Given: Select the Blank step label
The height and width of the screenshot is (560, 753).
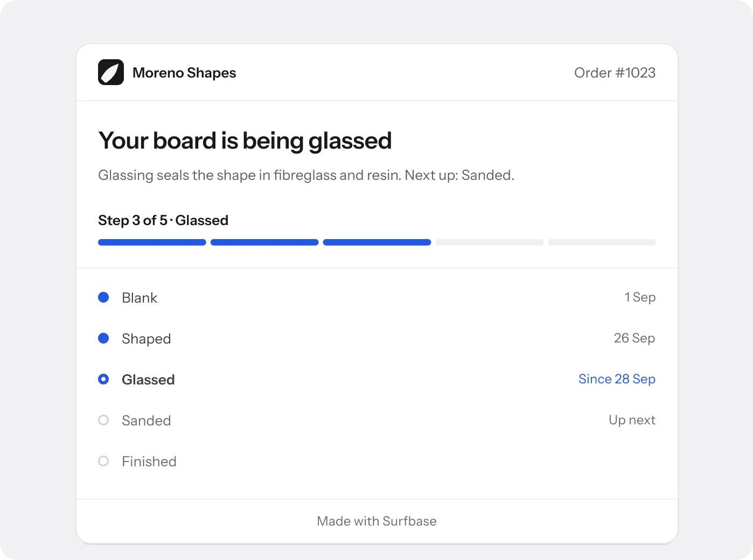Looking at the screenshot, I should 140,298.
